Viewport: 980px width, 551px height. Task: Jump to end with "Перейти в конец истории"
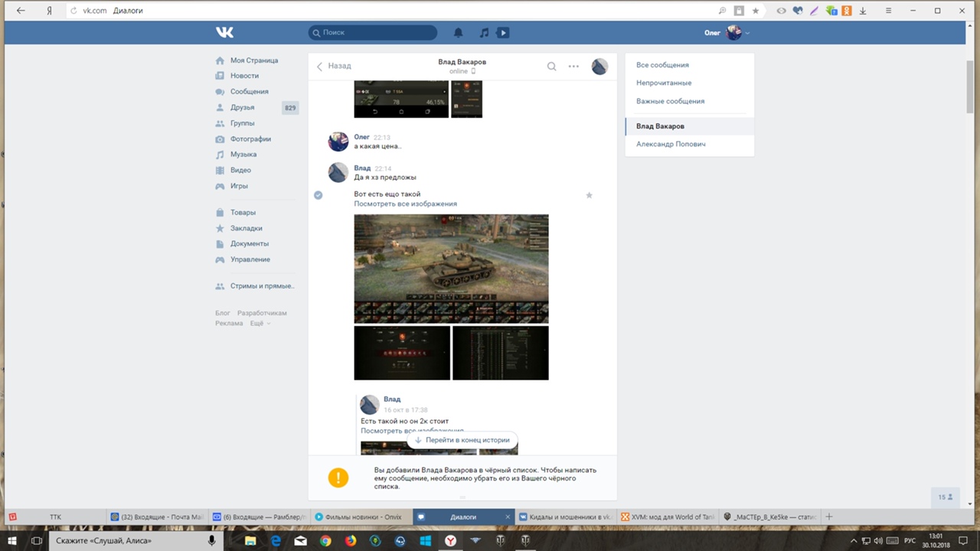[462, 440]
